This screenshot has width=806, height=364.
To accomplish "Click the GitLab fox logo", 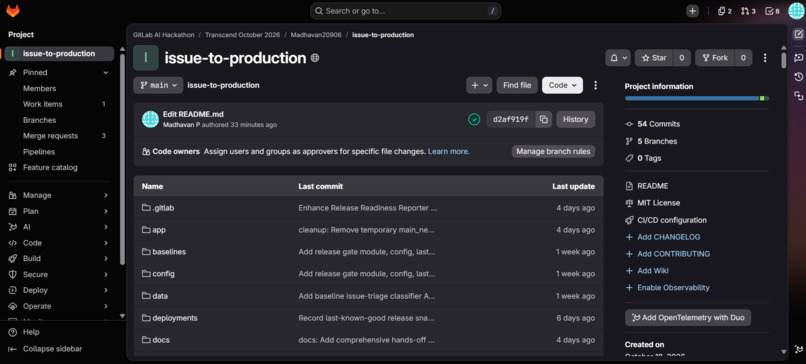I will point(13,10).
